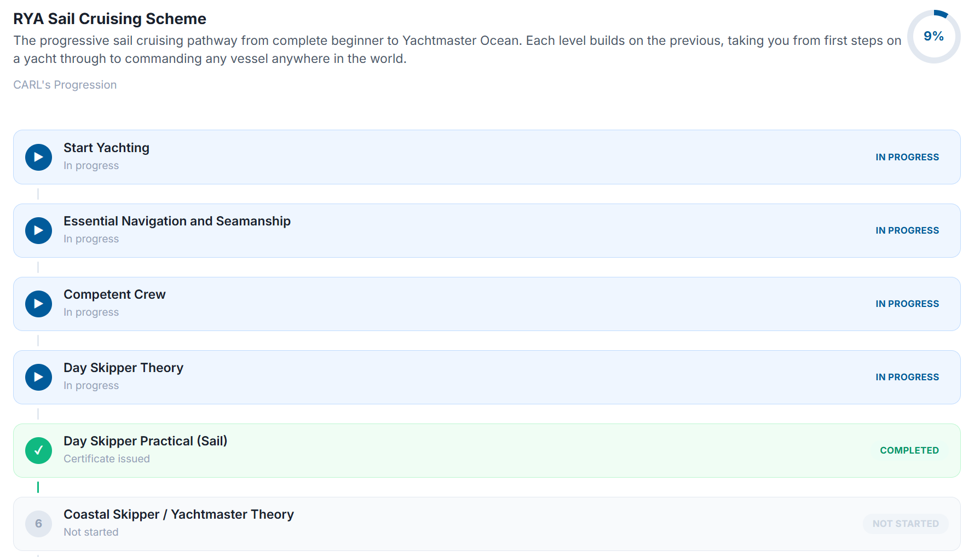Image resolution: width=980 pixels, height=557 pixels.
Task: Select the Competent Crew level title
Action: 114,294
